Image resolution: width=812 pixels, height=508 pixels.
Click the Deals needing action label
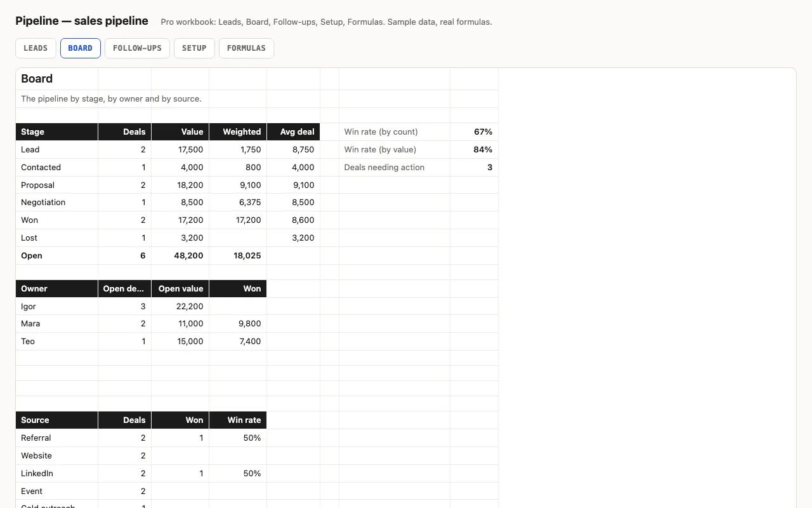point(395,168)
